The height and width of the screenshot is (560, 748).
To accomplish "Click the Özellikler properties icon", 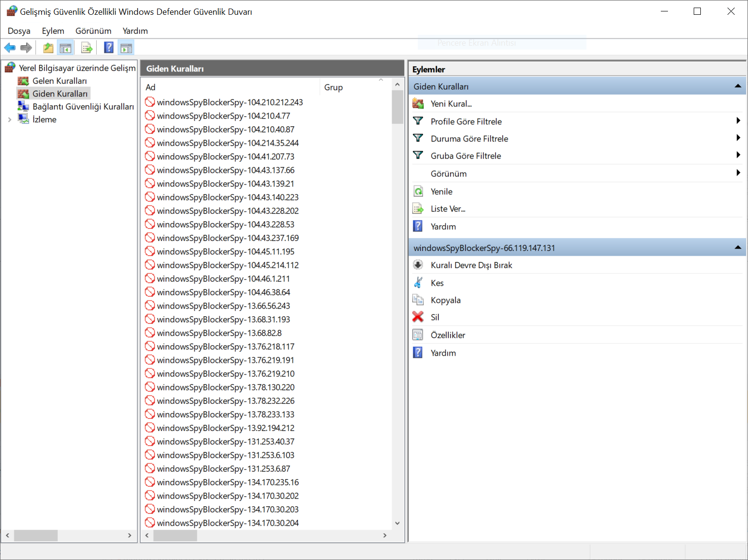I will tap(418, 335).
